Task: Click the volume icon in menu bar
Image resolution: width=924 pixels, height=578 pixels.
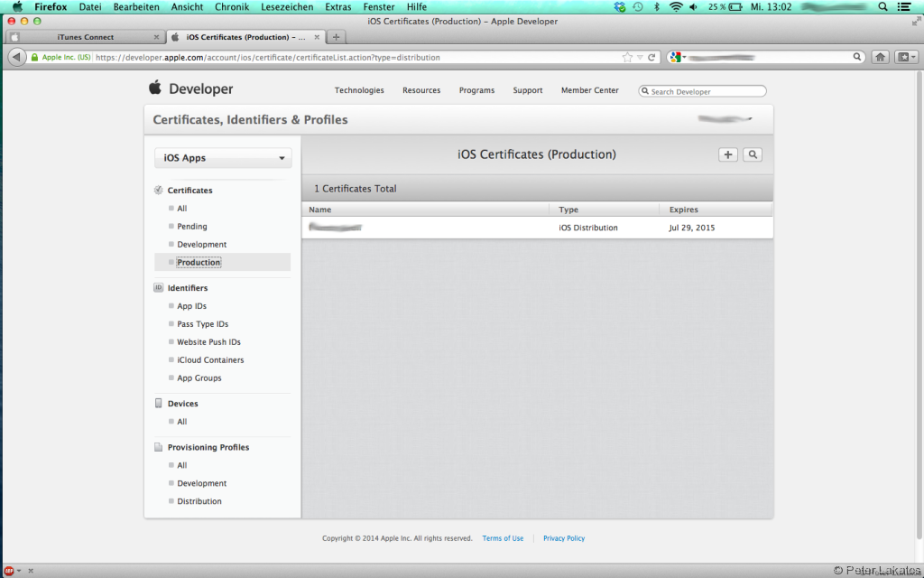Action: point(694,7)
